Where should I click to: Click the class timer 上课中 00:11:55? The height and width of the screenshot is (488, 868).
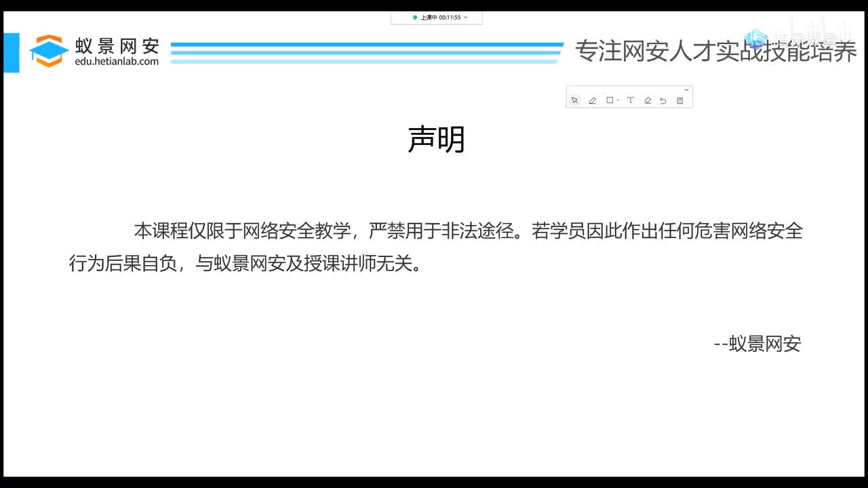coord(441,18)
